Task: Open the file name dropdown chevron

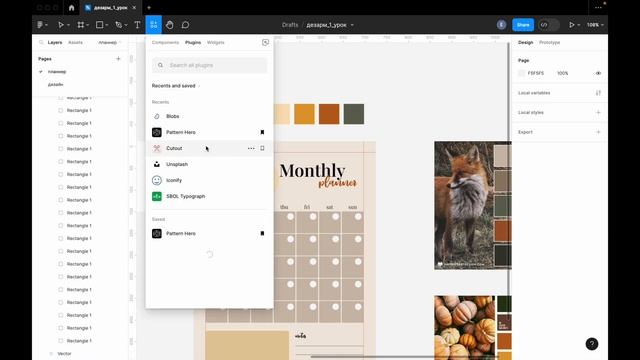Action: coord(352,25)
